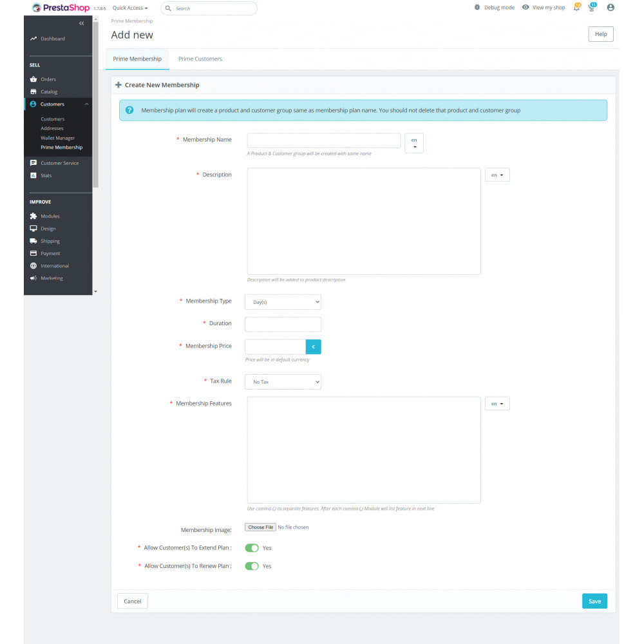Screen dimensions: 644x644
Task: Click the Design monitor icon
Action: [x=33, y=229]
